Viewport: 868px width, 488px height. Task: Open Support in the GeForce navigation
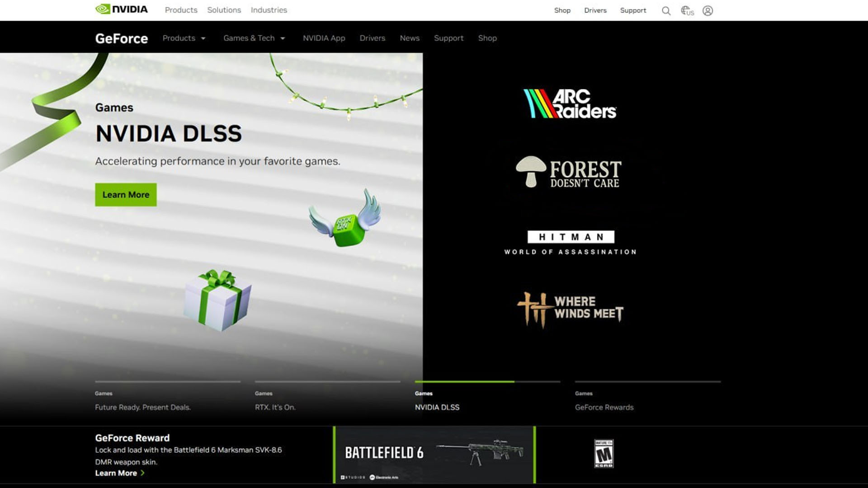448,38
